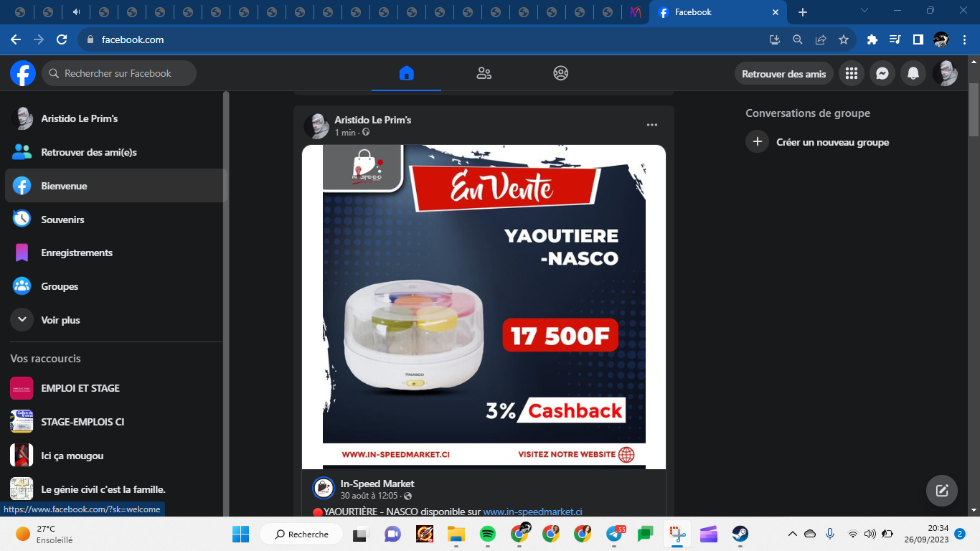Go to the Friends tab icon
Image resolution: width=980 pixels, height=551 pixels.
click(484, 73)
